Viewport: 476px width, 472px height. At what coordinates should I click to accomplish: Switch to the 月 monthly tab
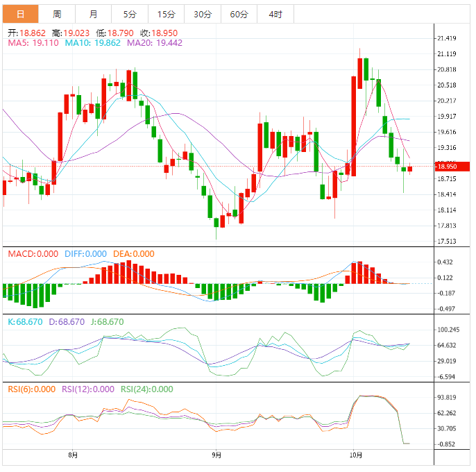point(93,14)
